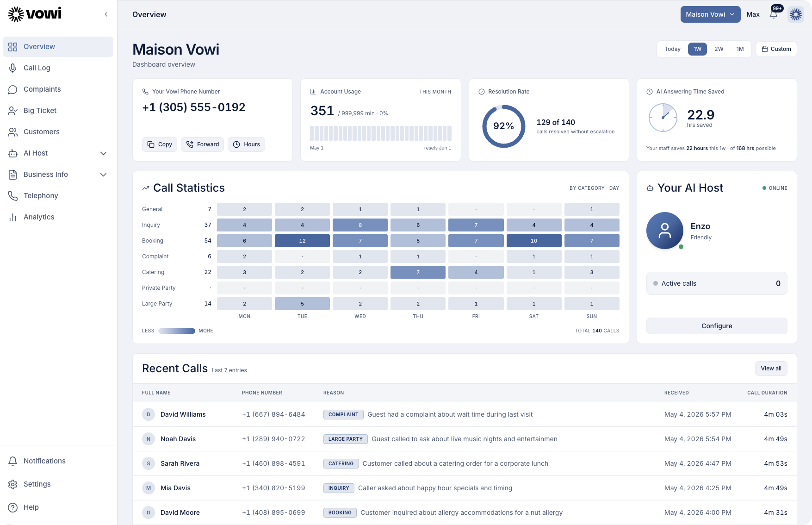The image size is (812, 525).
Task: Open Help question mark icon
Action: pyautogui.click(x=13, y=507)
